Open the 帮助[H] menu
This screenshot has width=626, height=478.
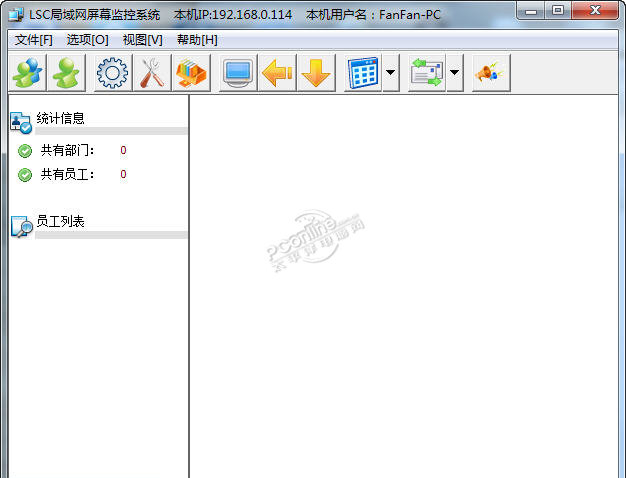(197, 40)
